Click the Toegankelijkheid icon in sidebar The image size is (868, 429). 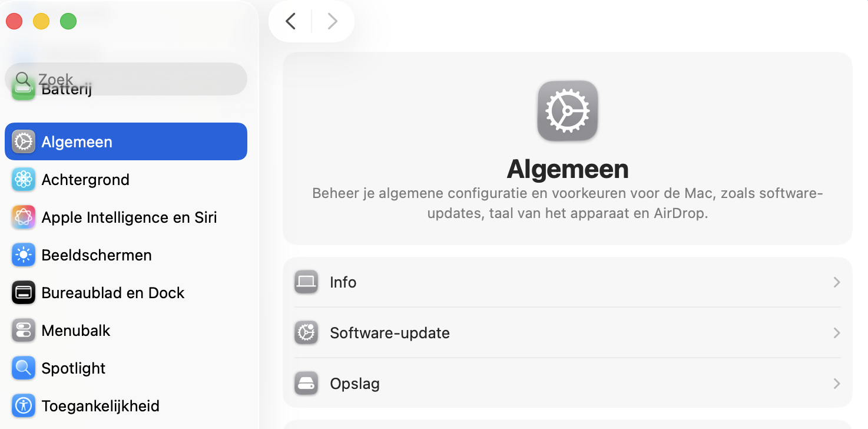coord(23,405)
